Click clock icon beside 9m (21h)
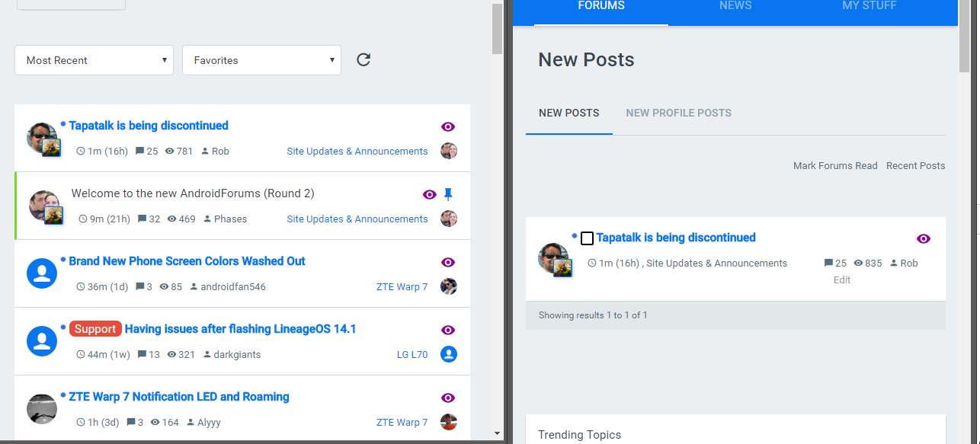 coord(83,219)
